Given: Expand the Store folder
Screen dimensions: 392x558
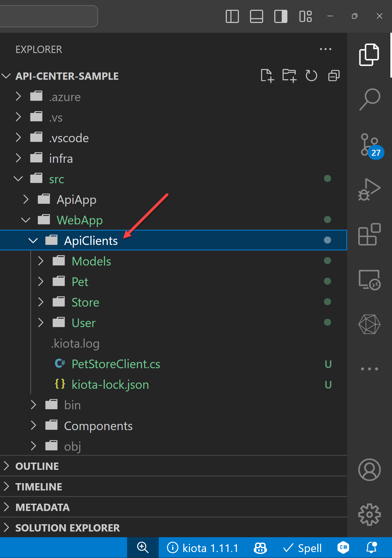Looking at the screenshot, I should (x=174, y=302).
